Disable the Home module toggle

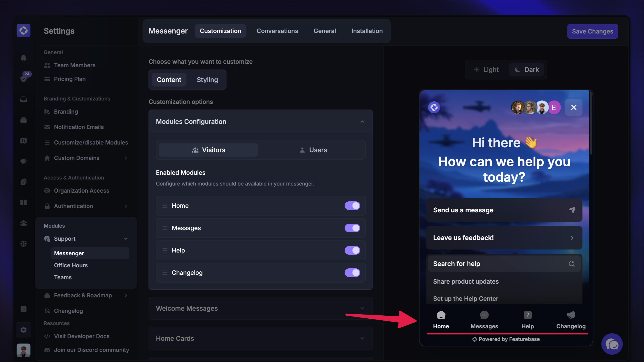(x=352, y=206)
